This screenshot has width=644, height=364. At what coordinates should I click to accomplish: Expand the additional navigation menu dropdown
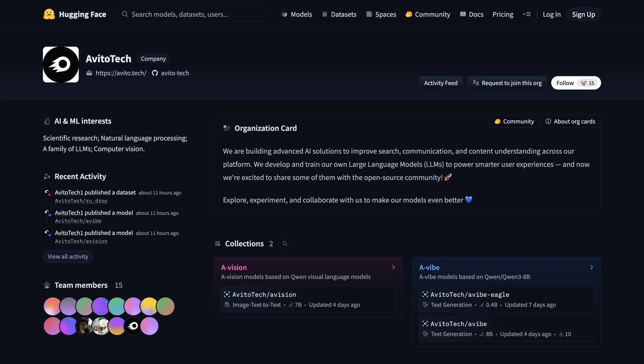527,14
